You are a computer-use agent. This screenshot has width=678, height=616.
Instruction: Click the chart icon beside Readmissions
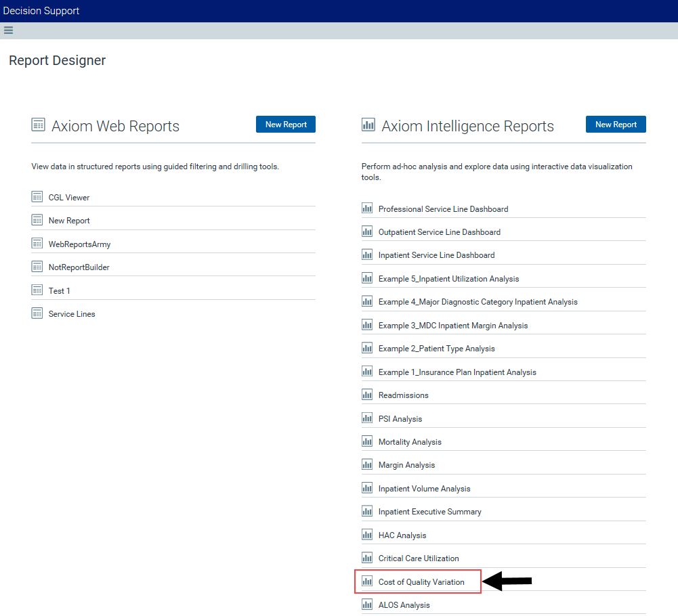point(367,395)
